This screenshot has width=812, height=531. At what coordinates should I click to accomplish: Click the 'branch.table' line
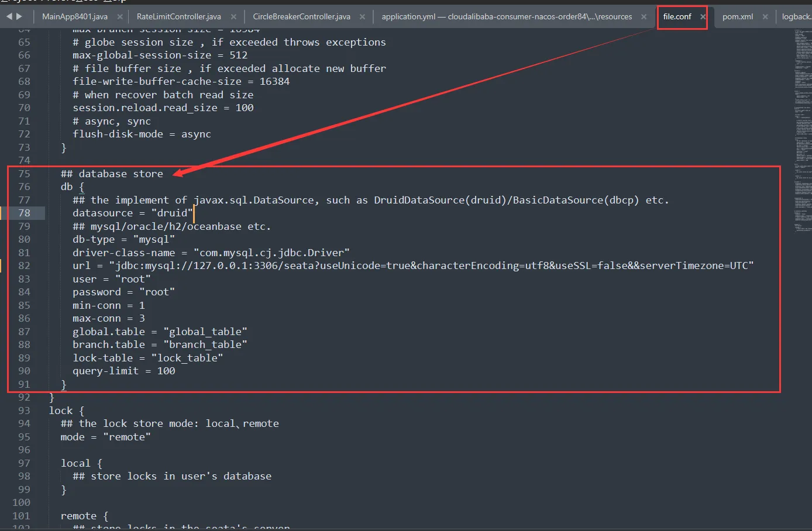click(x=160, y=344)
